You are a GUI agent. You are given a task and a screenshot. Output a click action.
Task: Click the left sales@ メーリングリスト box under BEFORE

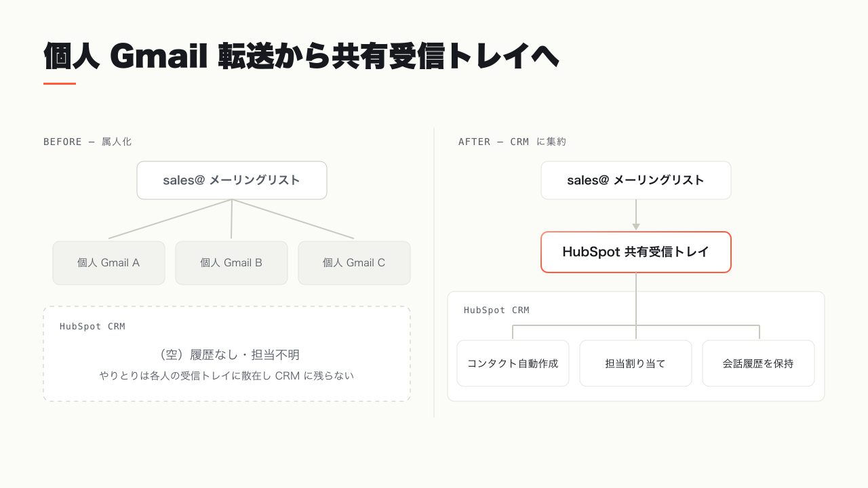tap(232, 180)
